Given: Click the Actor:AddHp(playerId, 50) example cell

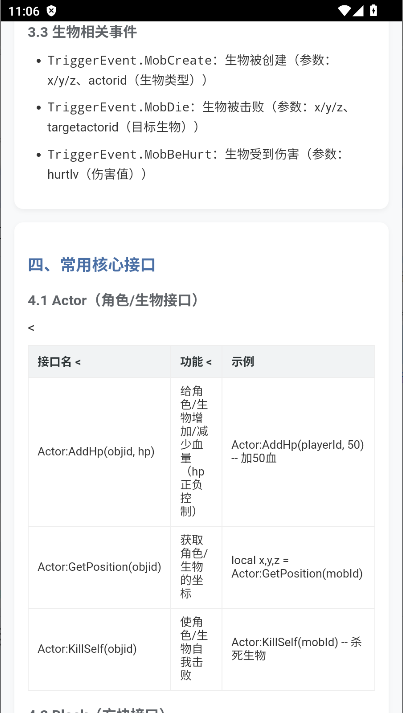Looking at the screenshot, I should (298, 452).
